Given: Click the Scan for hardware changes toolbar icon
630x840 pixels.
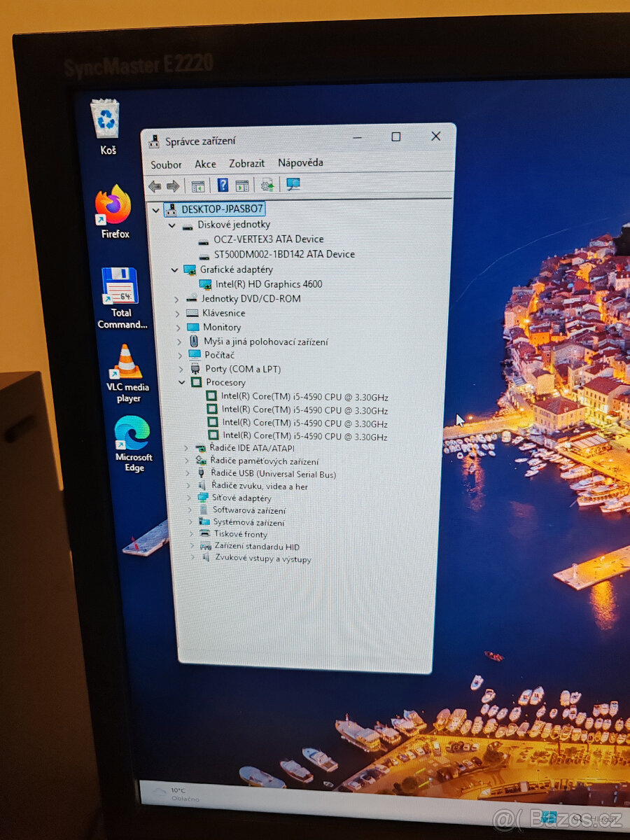Looking at the screenshot, I should tap(267, 185).
